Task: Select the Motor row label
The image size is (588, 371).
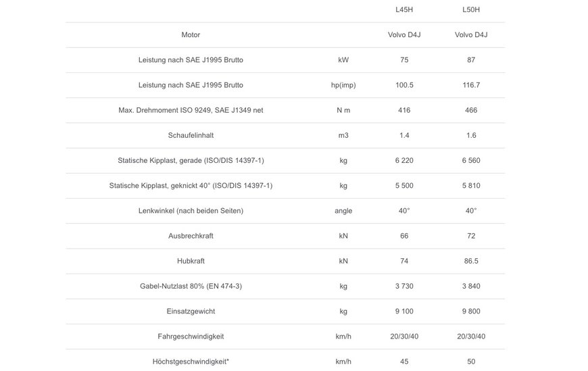Action: click(191, 35)
